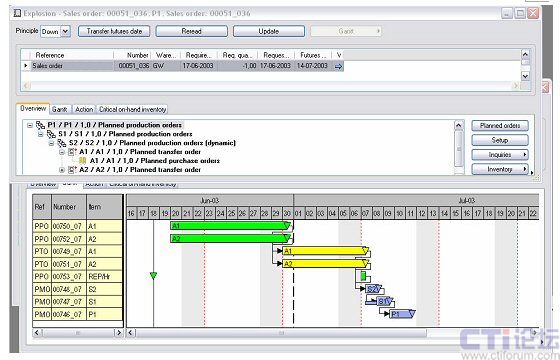Select the yellow A2 transfer order bar

(326, 264)
